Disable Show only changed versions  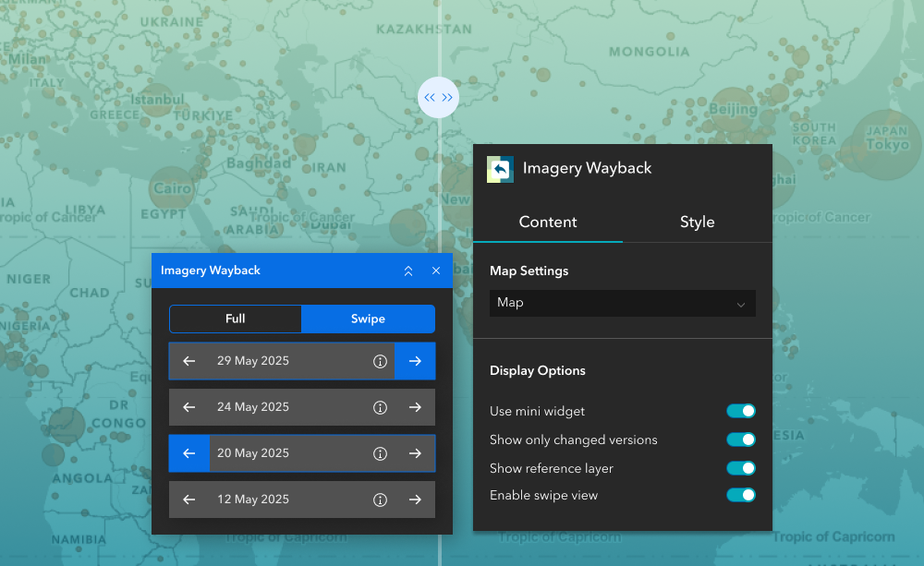(x=740, y=440)
